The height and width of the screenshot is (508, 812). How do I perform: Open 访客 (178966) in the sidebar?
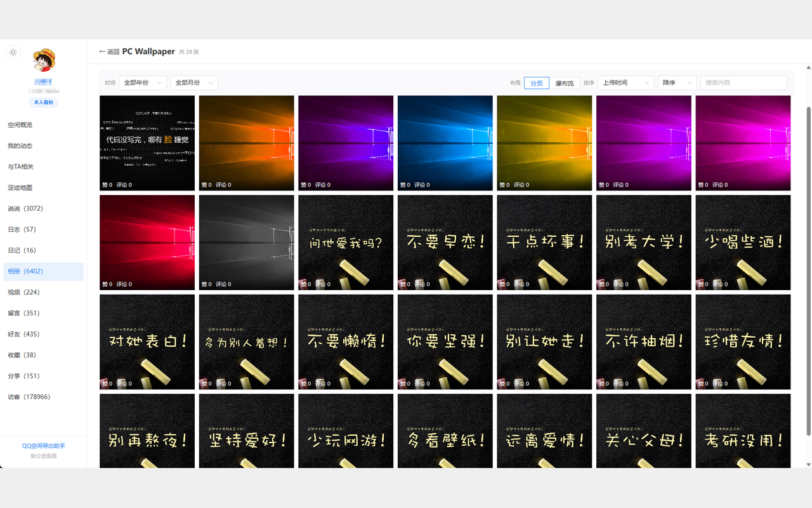pyautogui.click(x=43, y=398)
